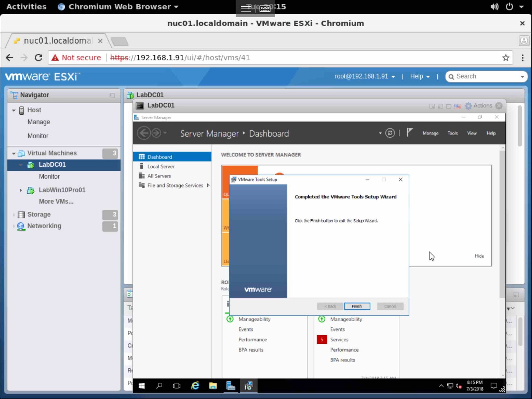Open File Explorer from VM taskbar
The image size is (532, 399).
(x=213, y=386)
